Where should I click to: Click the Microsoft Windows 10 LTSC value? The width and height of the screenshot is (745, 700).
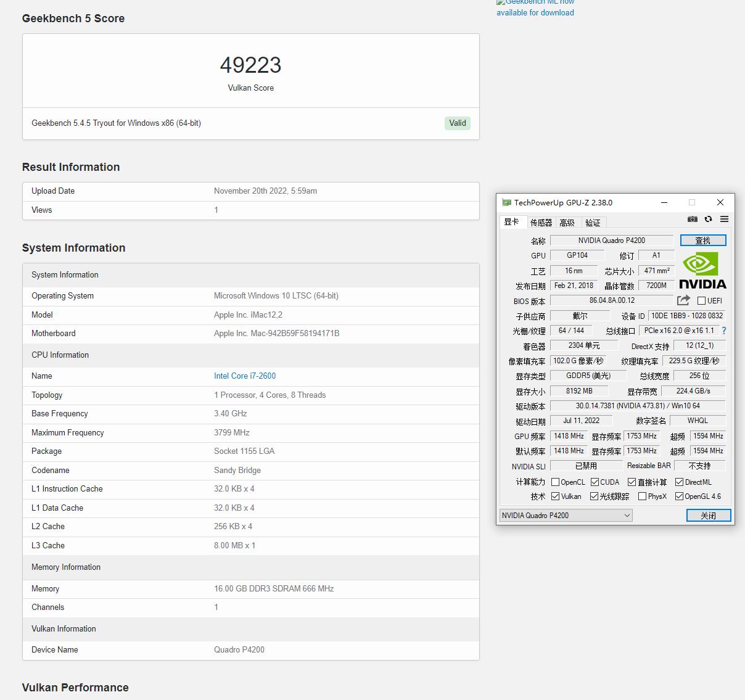276,296
